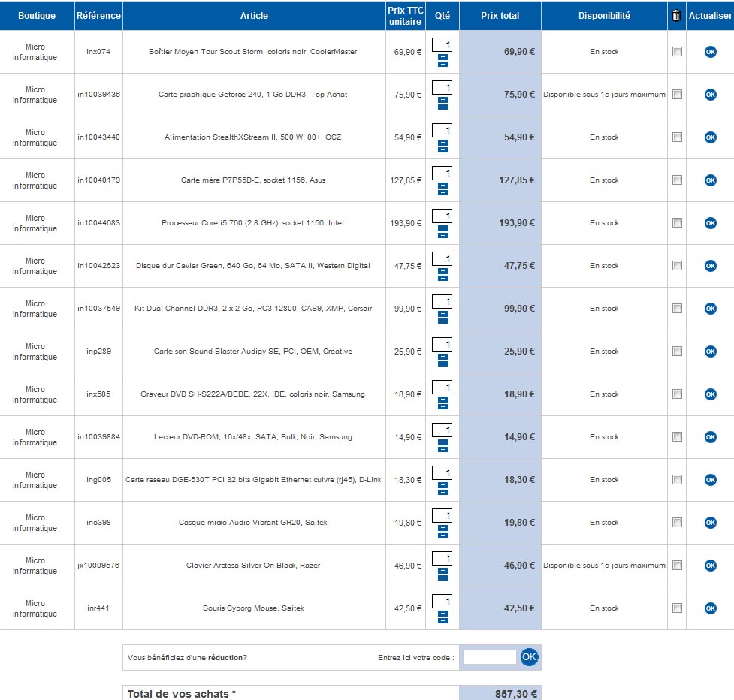The height and width of the screenshot is (700, 734).
Task: Click OK update icon for Souris Cyborg Mouse row
Action: (x=710, y=608)
